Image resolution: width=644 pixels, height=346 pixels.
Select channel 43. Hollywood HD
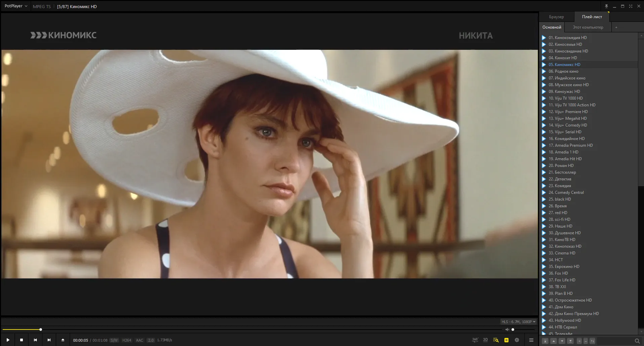(589, 320)
